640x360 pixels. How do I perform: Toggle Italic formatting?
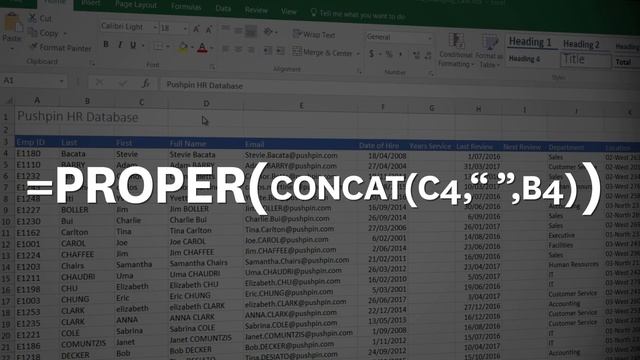click(x=120, y=44)
